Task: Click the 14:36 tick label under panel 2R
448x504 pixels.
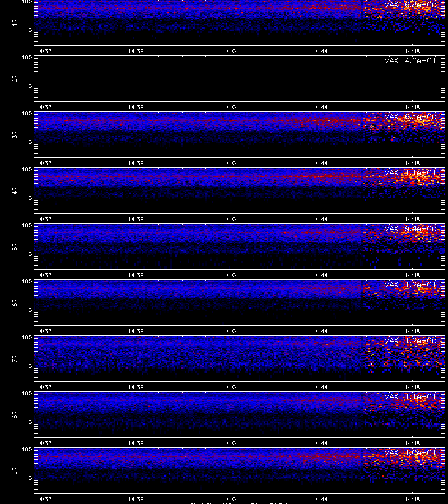Action: click(136, 107)
